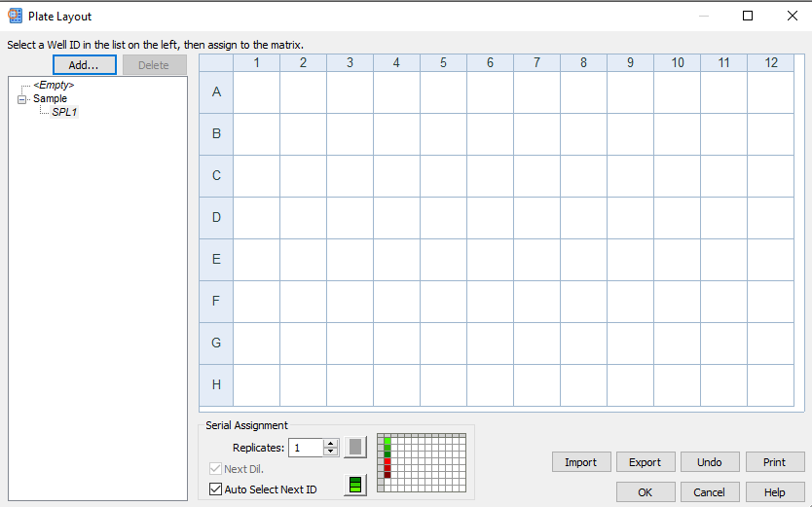
Task: Increase Replicates with up arrow
Action: [330, 444]
